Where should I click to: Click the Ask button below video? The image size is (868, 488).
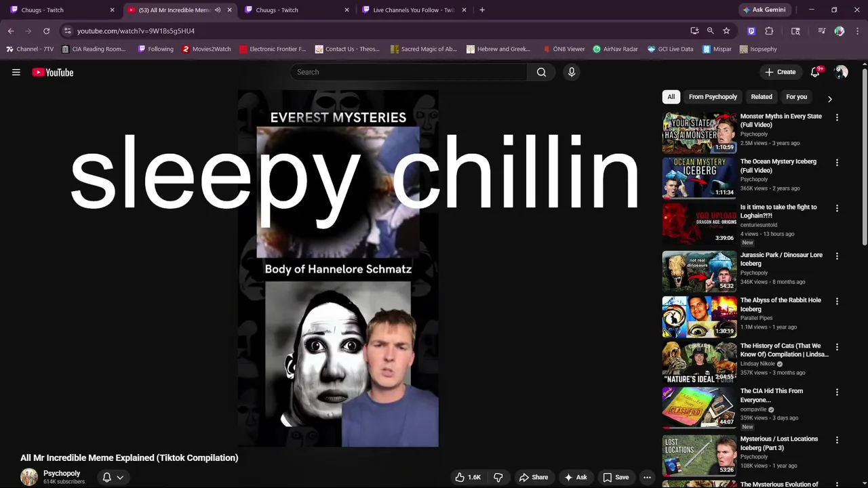[575, 477]
